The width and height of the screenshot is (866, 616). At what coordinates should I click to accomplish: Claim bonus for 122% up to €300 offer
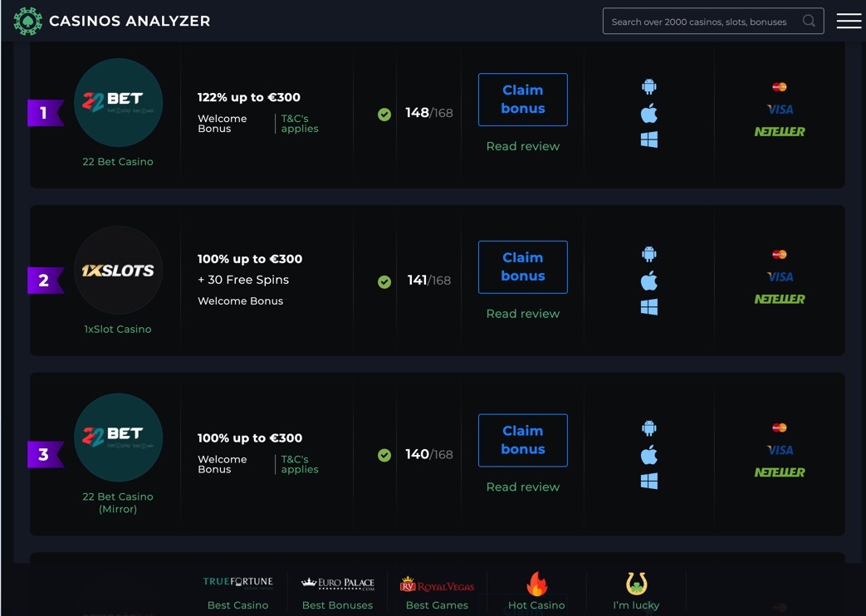[523, 100]
